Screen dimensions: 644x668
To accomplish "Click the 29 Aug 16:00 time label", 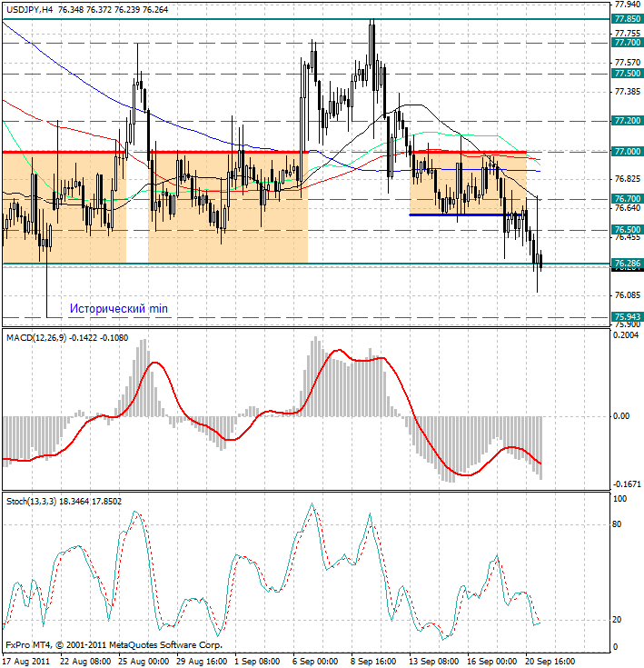I will [203, 662].
